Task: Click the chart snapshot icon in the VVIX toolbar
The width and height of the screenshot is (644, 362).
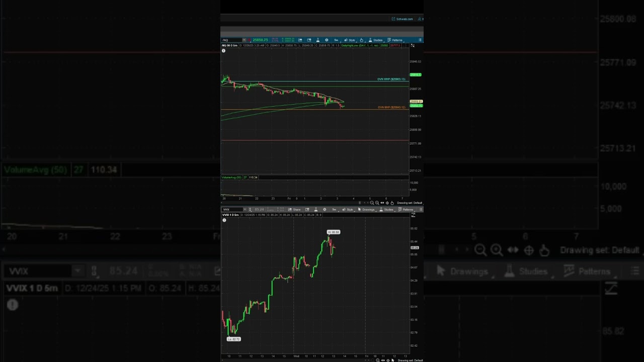Action: (x=307, y=209)
